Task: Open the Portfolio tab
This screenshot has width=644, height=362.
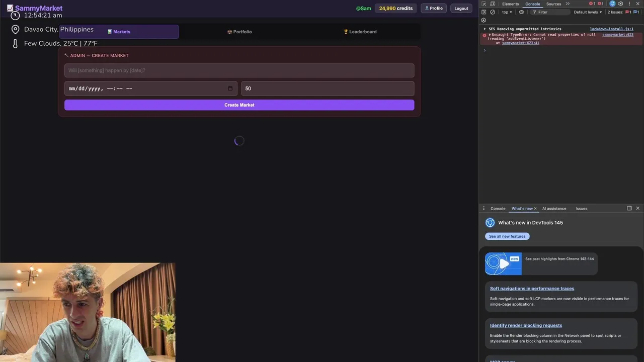Action: 239,32
